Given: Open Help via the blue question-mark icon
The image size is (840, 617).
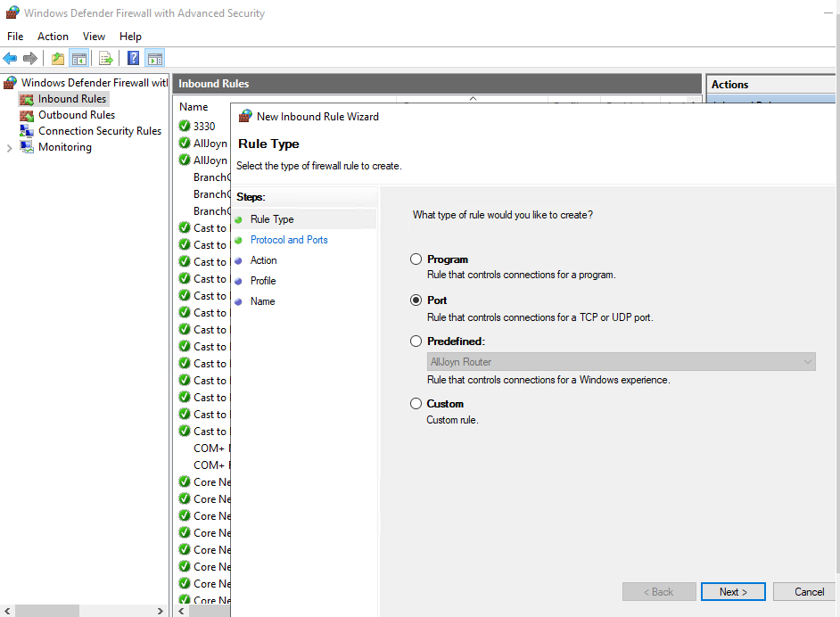Looking at the screenshot, I should pyautogui.click(x=134, y=58).
